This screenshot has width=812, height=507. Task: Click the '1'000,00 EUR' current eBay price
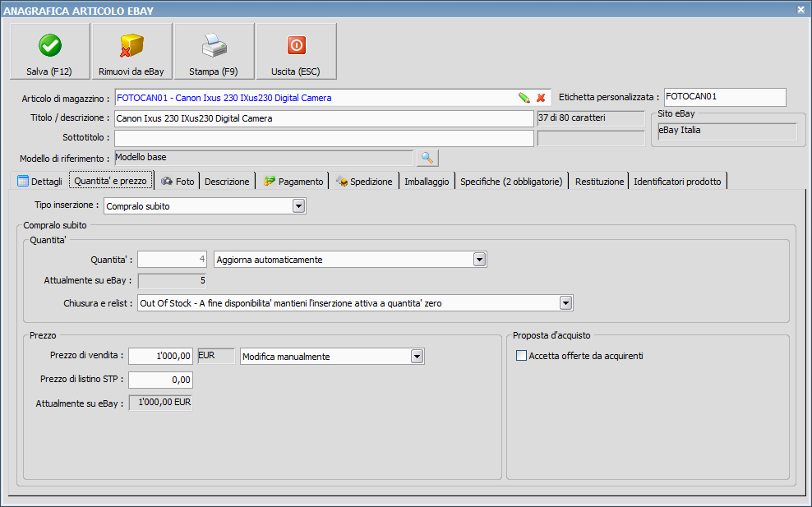tap(160, 403)
